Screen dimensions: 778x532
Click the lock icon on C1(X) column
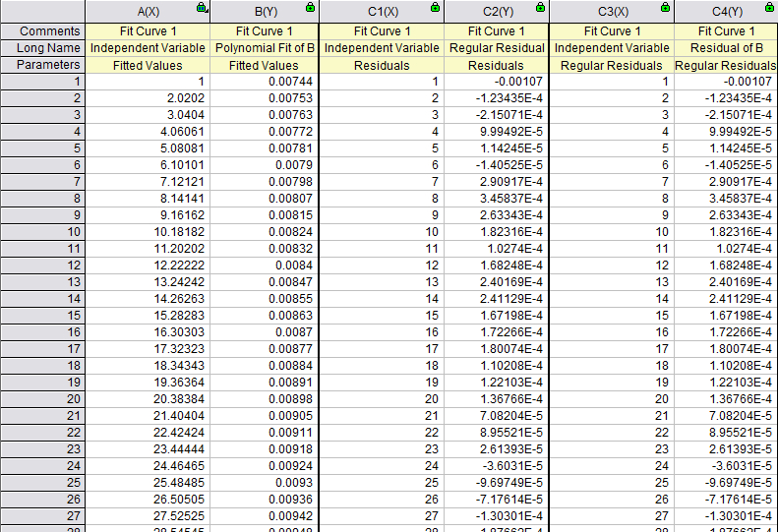[435, 7]
